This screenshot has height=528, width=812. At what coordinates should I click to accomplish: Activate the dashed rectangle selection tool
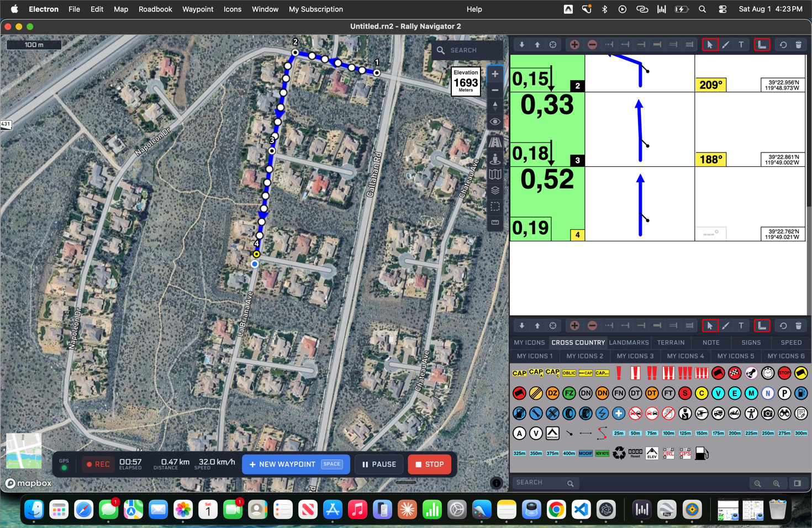coord(495,207)
